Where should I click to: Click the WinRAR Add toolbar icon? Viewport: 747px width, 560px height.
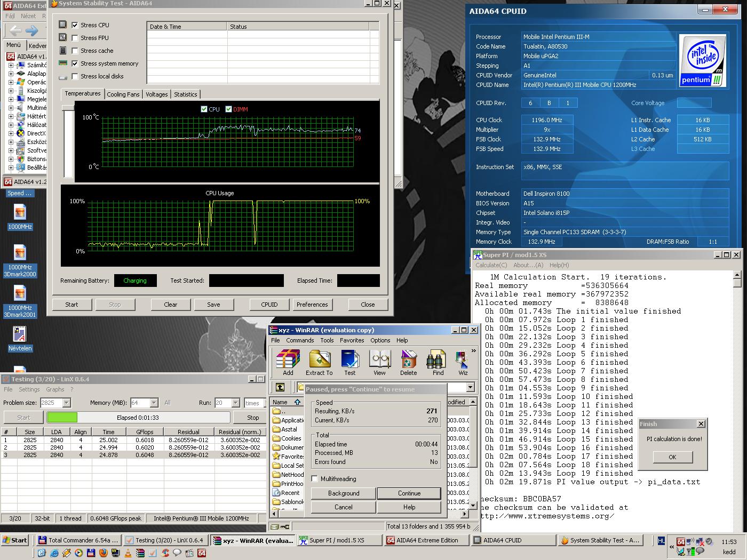coord(288,363)
